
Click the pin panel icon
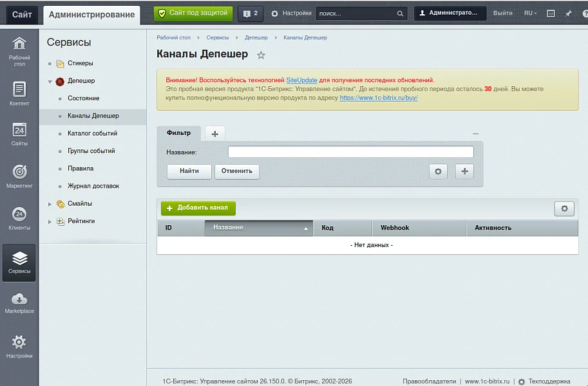569,14
